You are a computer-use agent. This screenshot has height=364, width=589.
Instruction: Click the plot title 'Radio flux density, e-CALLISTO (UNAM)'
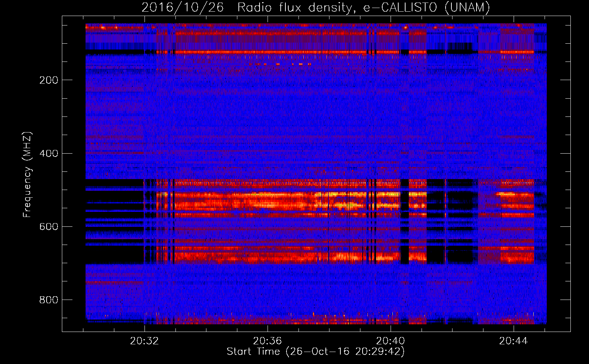point(364,7)
